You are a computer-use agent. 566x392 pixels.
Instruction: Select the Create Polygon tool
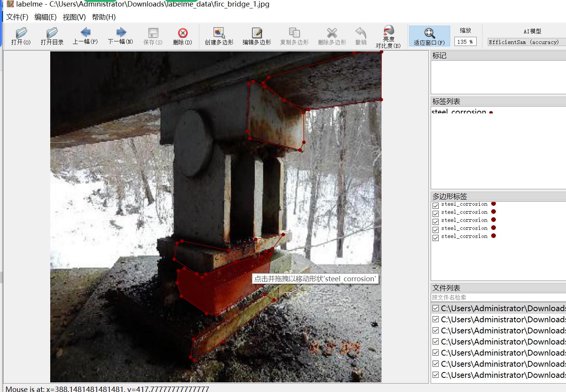pos(219,36)
